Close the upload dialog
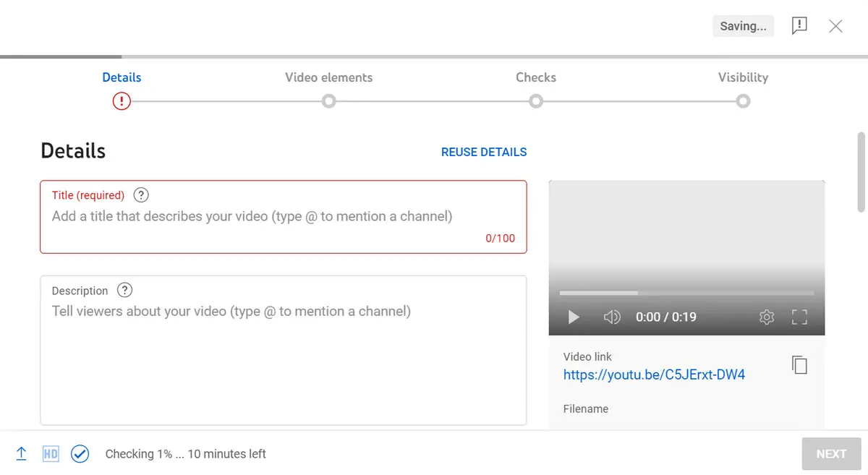868x475 pixels. coord(835,26)
